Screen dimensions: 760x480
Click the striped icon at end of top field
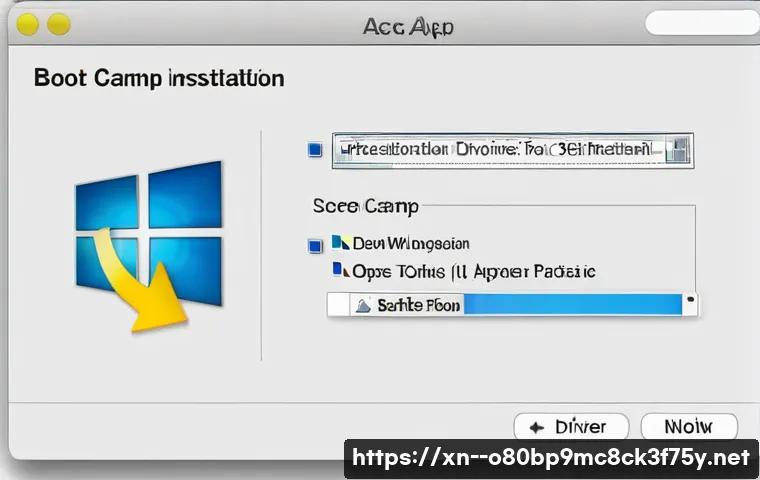[x=679, y=150]
